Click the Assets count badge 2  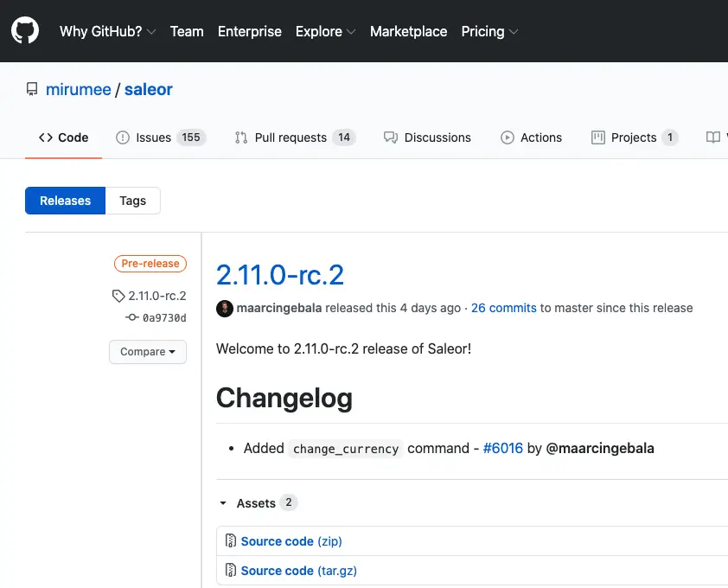pos(288,502)
